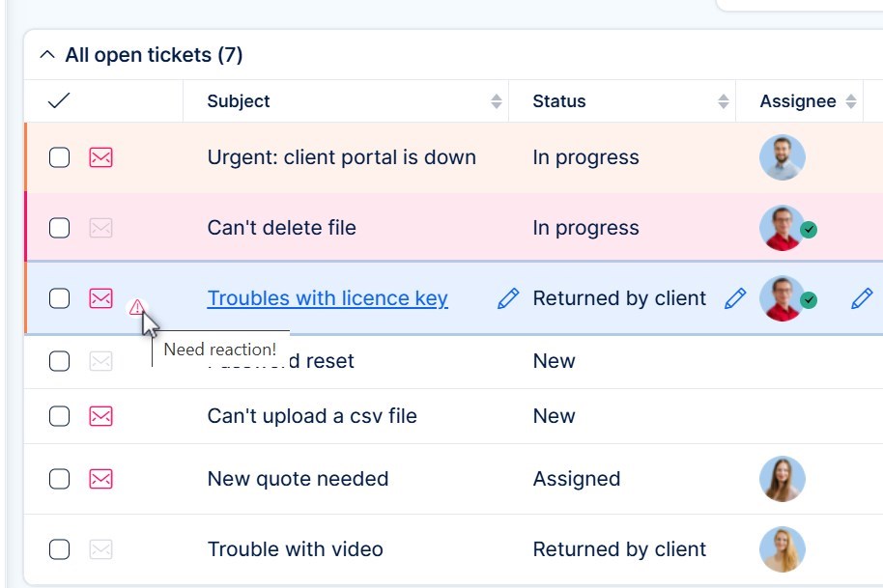This screenshot has height=588, width=883.
Task: Click the red warning triangle icon
Action: pyautogui.click(x=137, y=307)
